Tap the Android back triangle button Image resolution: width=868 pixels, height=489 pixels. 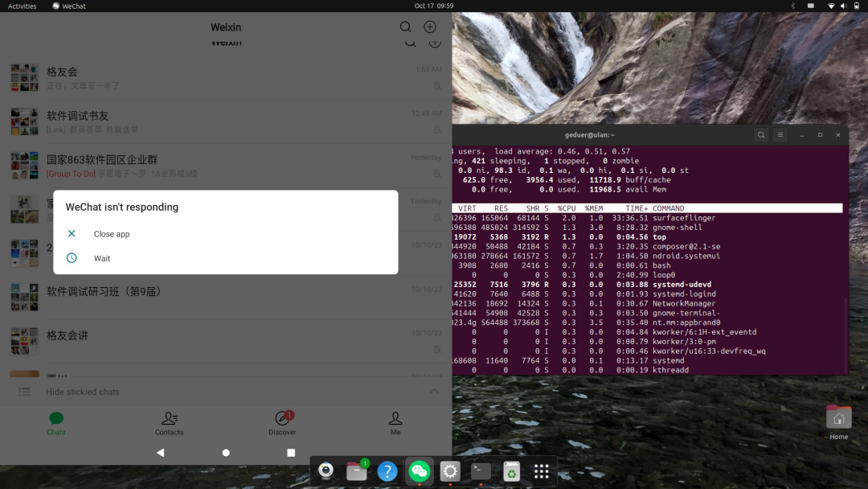tap(161, 453)
